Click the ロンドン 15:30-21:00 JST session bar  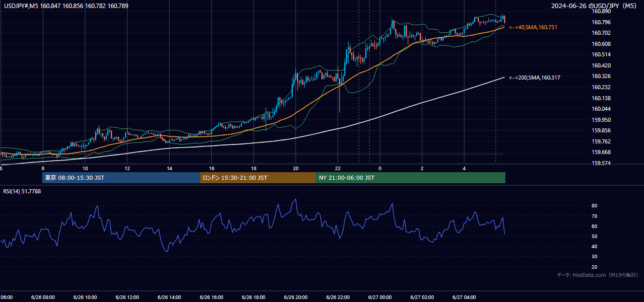258,178
